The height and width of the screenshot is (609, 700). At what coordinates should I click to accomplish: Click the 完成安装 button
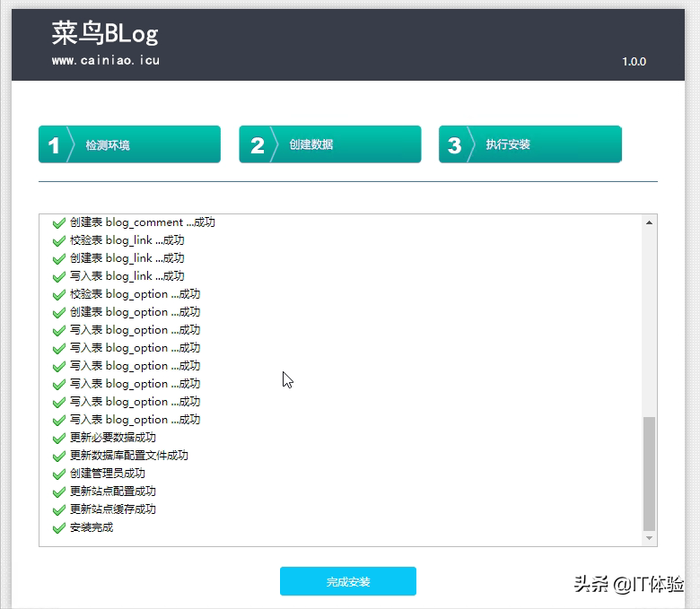tap(348, 581)
